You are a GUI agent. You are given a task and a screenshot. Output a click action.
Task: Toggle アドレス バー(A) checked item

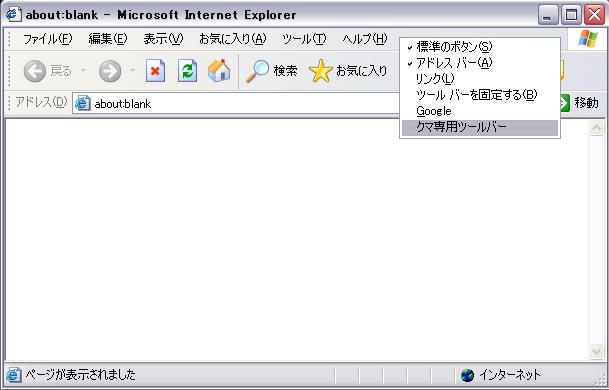[x=480, y=63]
